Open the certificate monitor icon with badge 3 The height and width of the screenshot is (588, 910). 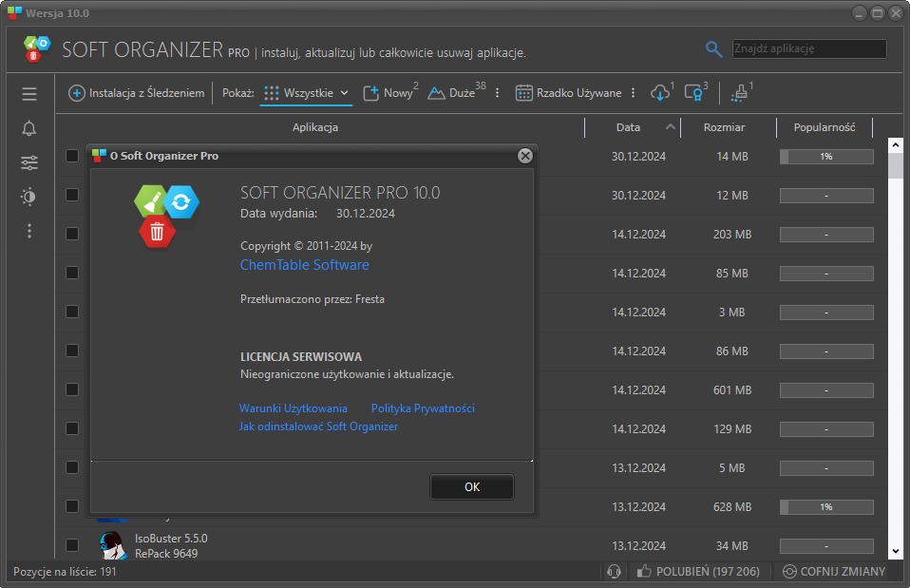click(x=695, y=92)
